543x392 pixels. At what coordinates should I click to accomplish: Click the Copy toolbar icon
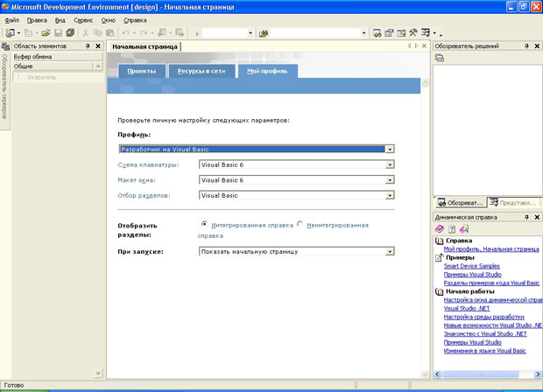coord(98,33)
